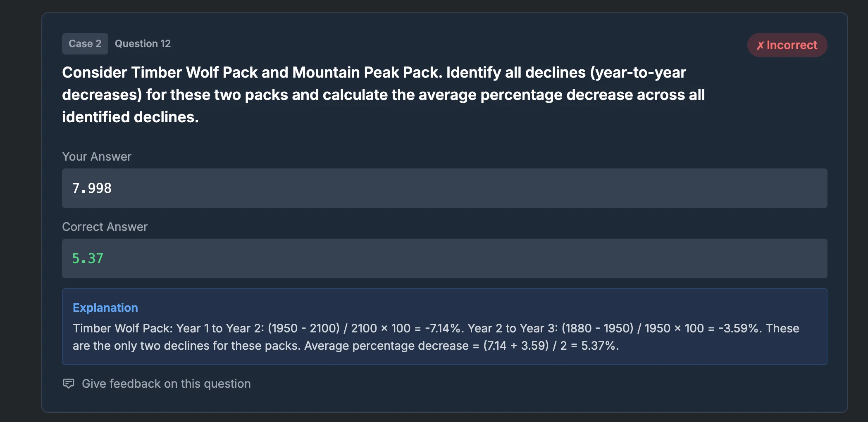The image size is (868, 422).
Task: Expand the Explanation panel
Action: [444, 327]
